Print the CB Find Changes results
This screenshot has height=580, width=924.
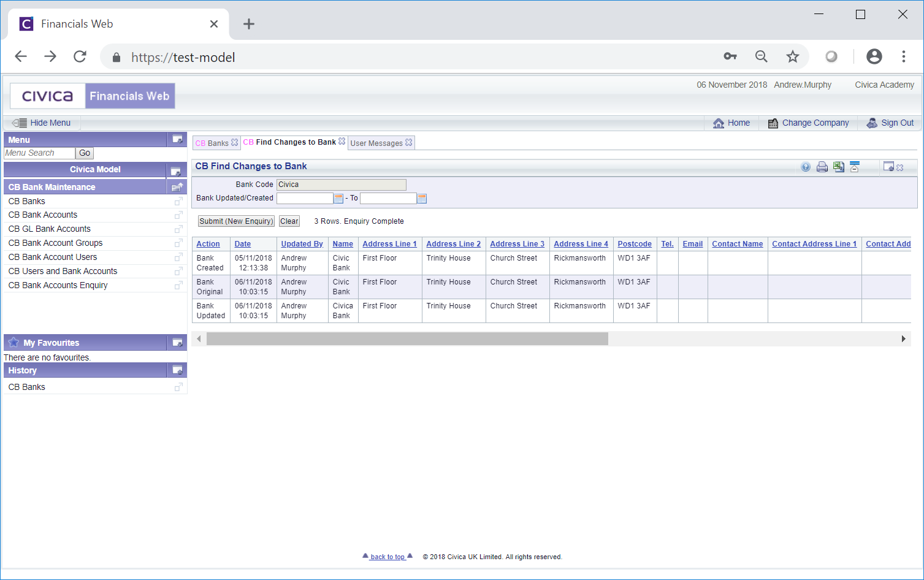tap(822, 167)
